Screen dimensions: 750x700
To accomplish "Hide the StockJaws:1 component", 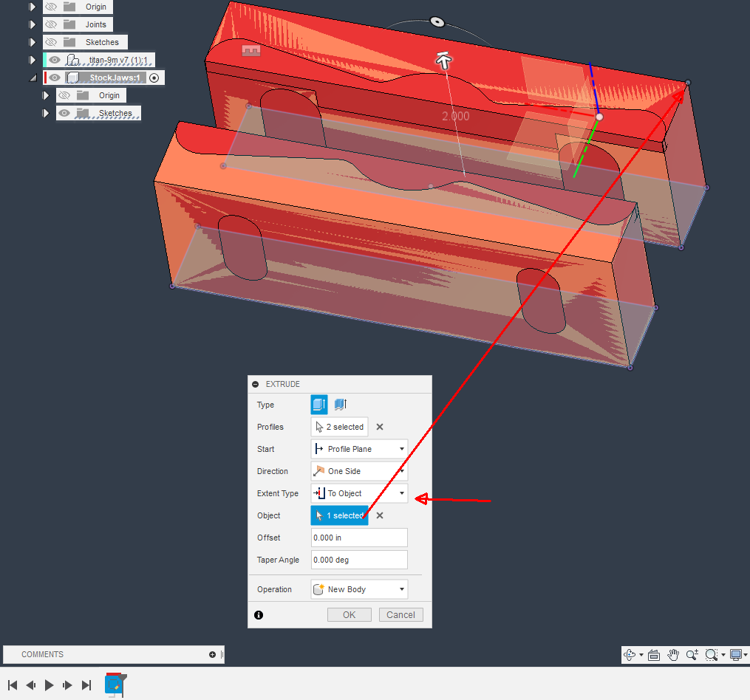I will click(x=55, y=77).
